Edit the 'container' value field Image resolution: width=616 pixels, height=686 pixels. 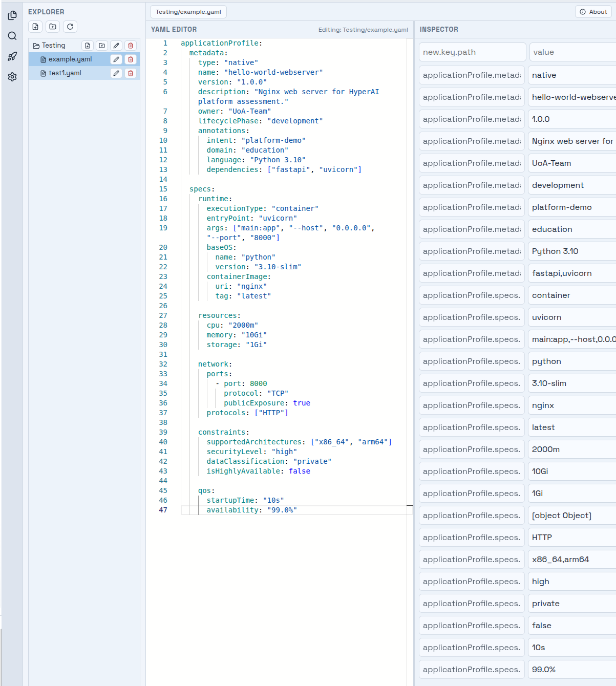[572, 295]
